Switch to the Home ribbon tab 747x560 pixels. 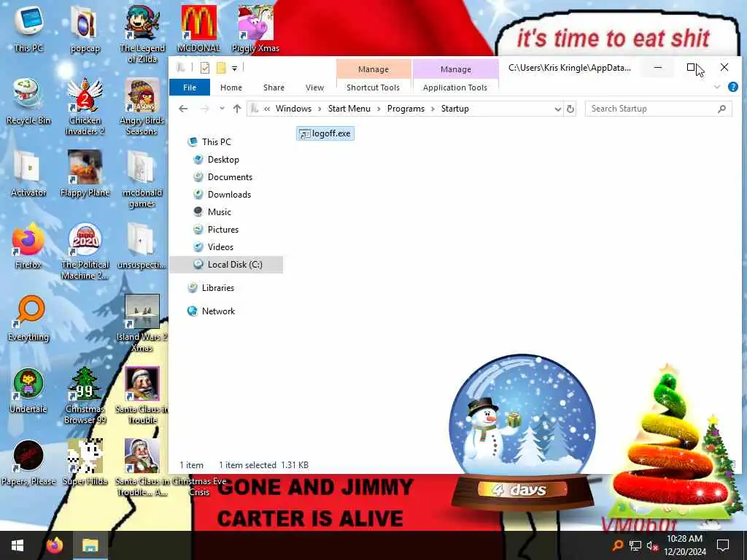[231, 87]
